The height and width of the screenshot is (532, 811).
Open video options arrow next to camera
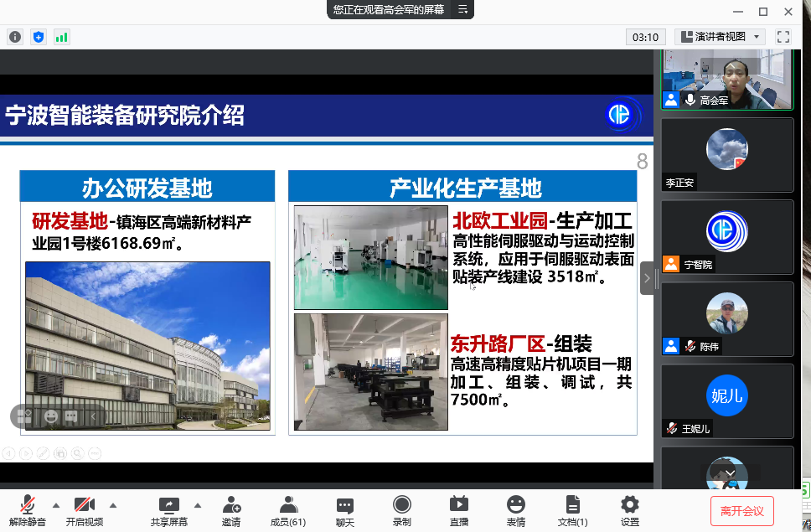pyautogui.click(x=113, y=505)
